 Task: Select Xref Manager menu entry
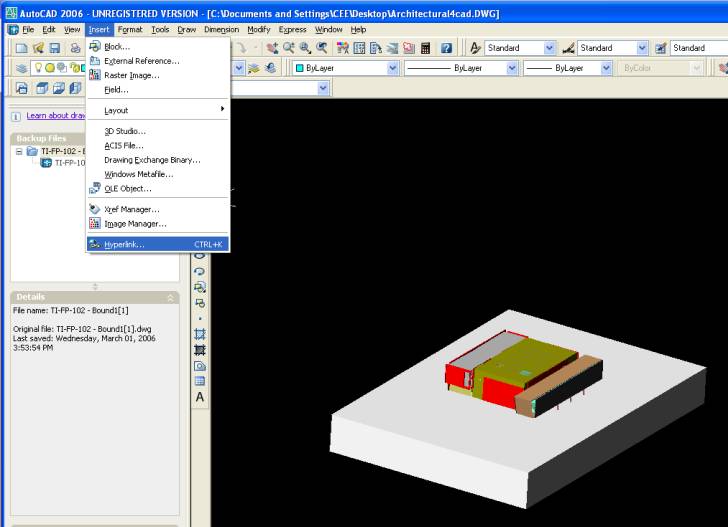click(131, 209)
